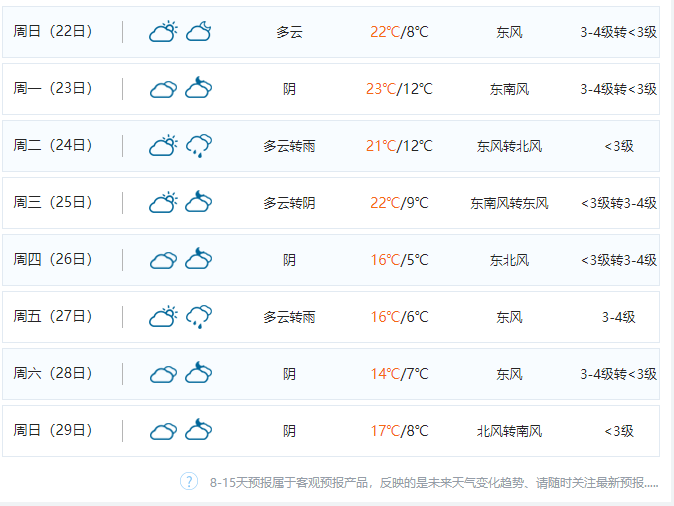
Task: Click the 3-4级 wind level for 27日
Action: tap(619, 317)
